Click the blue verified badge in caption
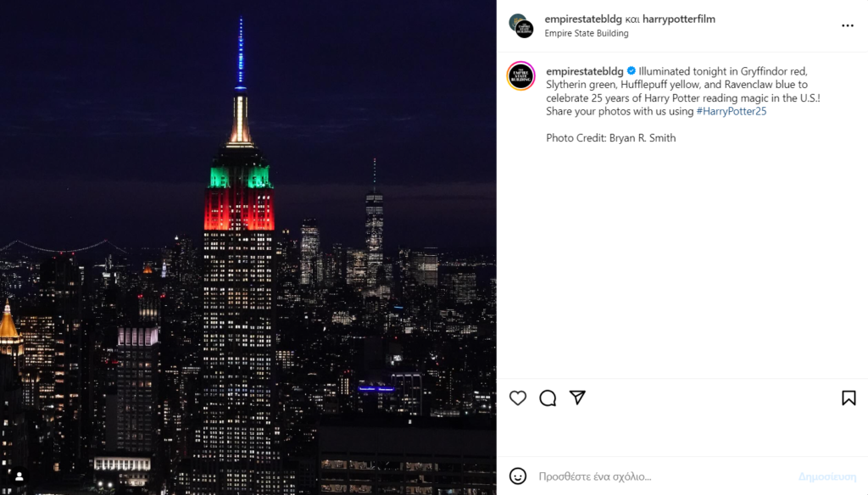Image resolution: width=868 pixels, height=495 pixels. pyautogui.click(x=631, y=71)
